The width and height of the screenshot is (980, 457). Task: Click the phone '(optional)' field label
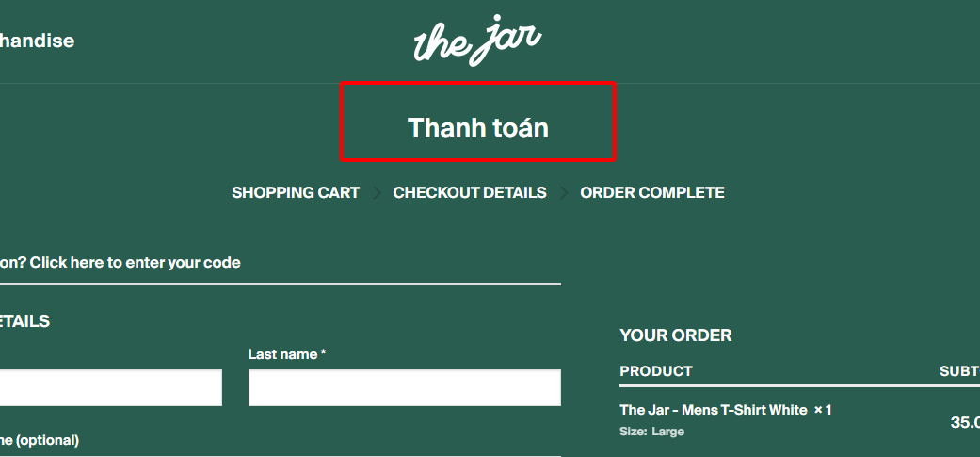point(40,441)
